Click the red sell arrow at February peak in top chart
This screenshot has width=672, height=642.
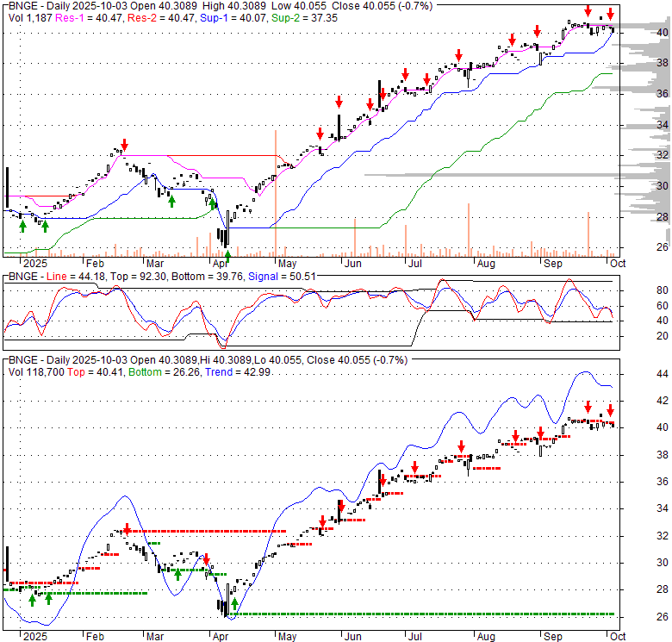pyautogui.click(x=124, y=145)
